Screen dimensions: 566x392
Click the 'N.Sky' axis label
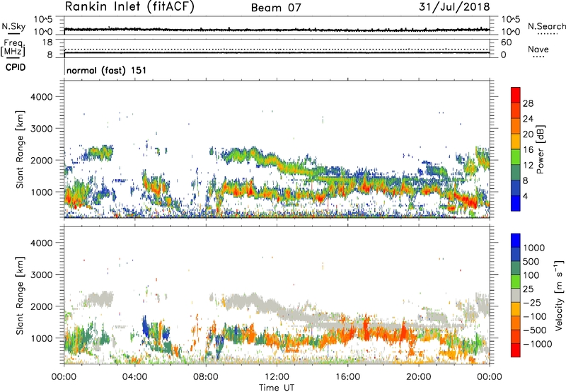[13, 26]
